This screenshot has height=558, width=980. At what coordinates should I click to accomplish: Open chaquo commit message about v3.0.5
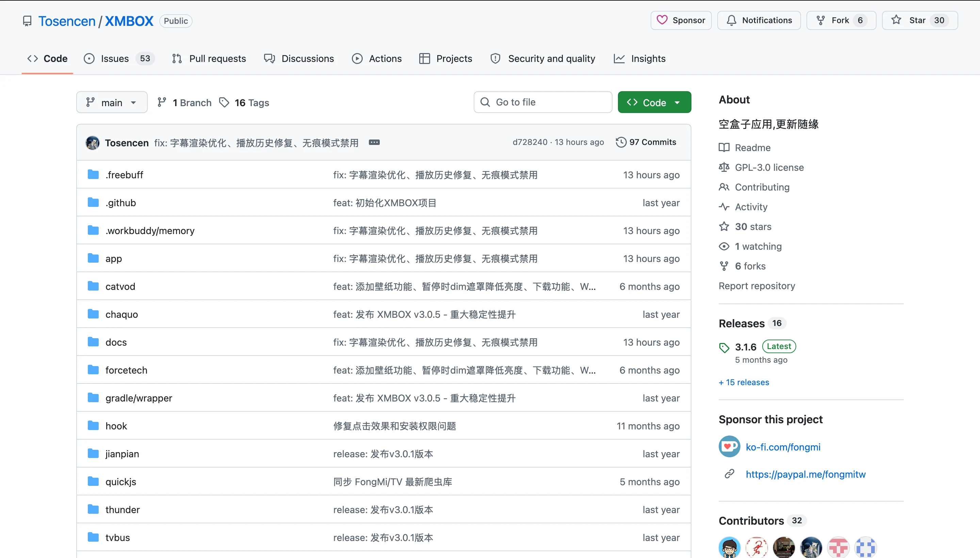coord(424,314)
